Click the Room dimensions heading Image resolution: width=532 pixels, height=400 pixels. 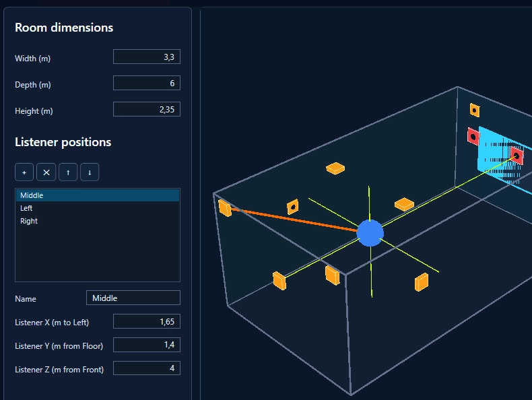pyautogui.click(x=64, y=28)
